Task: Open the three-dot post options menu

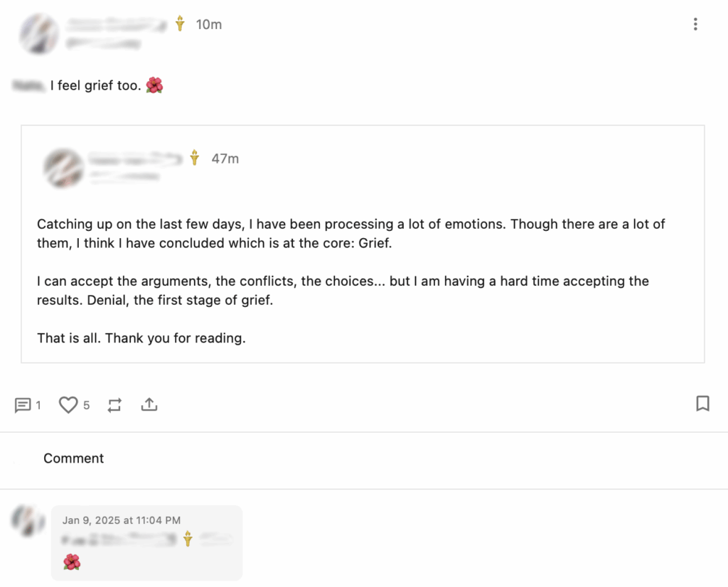Action: [x=695, y=25]
